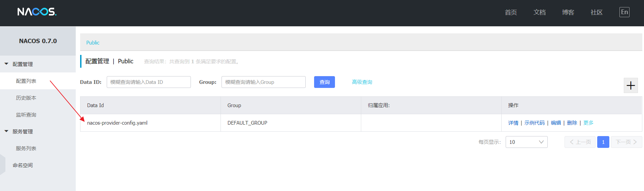
Task: Open 文档 in the top navigation
Action: tap(539, 12)
